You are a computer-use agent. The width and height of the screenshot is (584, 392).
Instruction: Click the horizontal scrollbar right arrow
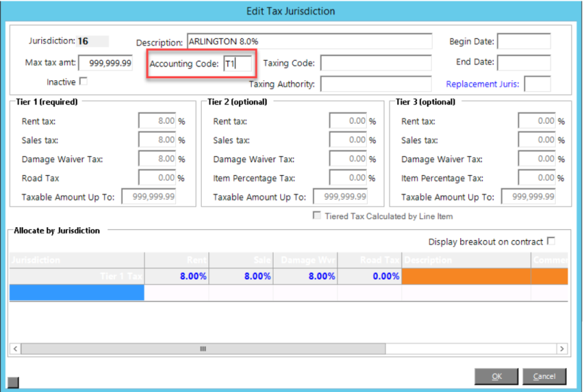pos(562,349)
